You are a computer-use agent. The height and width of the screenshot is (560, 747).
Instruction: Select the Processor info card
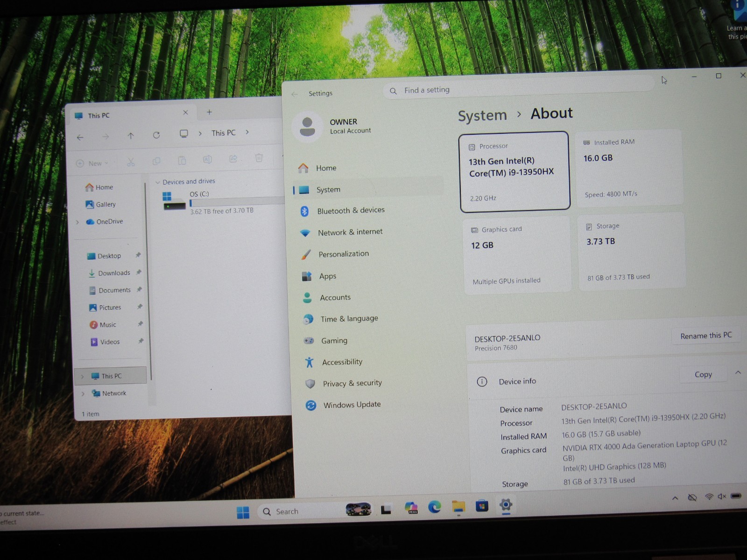(514, 172)
